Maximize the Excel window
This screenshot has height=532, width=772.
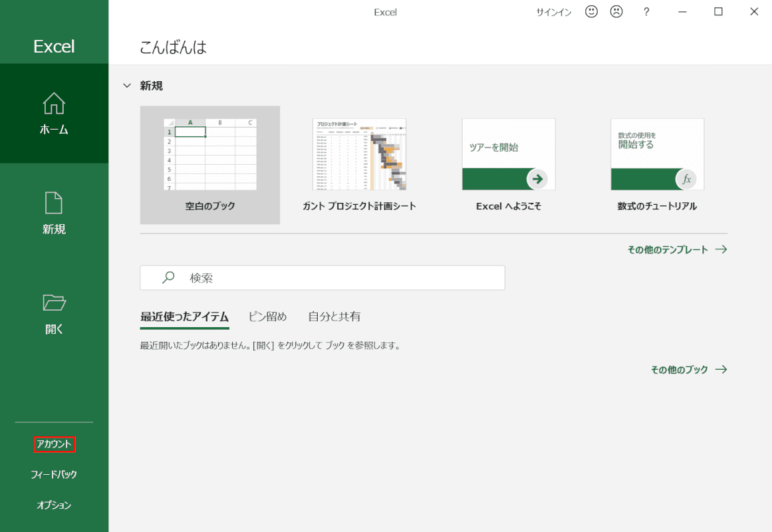click(x=718, y=11)
